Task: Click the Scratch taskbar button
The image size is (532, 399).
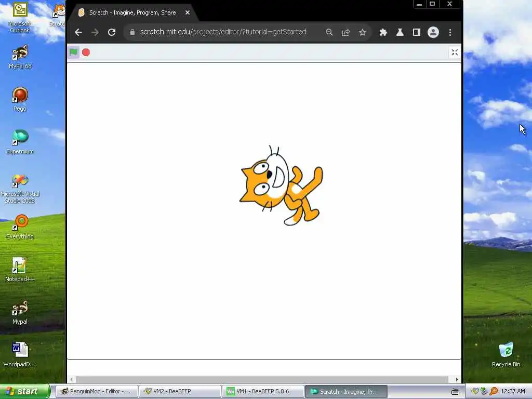Action: [x=346, y=391]
